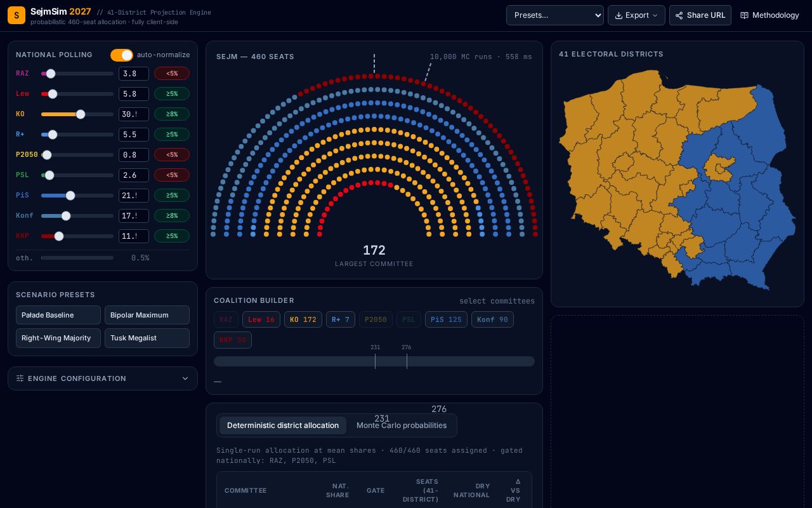Open the Presets dropdown
The width and height of the screenshot is (812, 508).
coord(555,15)
